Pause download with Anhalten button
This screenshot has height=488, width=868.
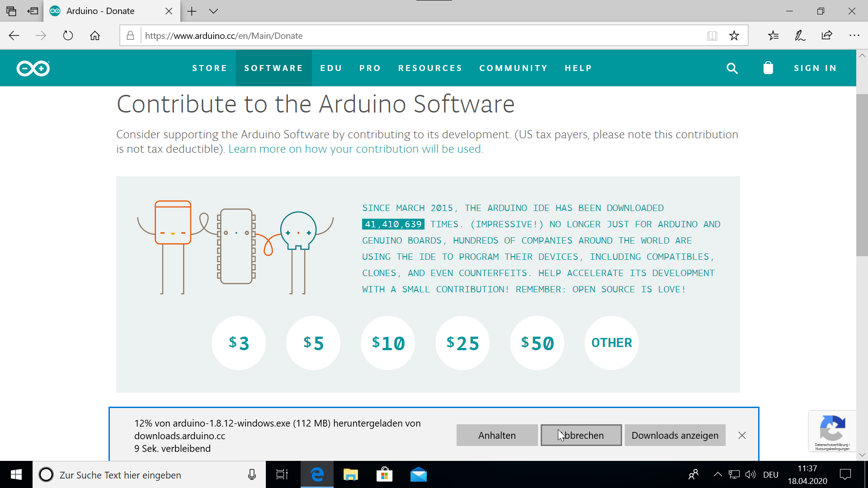[497, 435]
